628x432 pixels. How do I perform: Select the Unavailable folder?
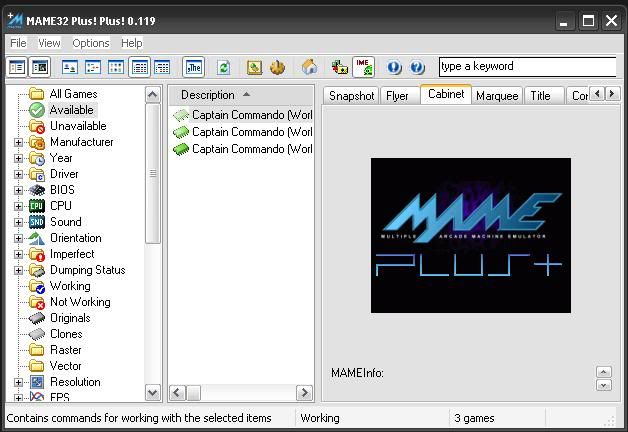click(68, 126)
